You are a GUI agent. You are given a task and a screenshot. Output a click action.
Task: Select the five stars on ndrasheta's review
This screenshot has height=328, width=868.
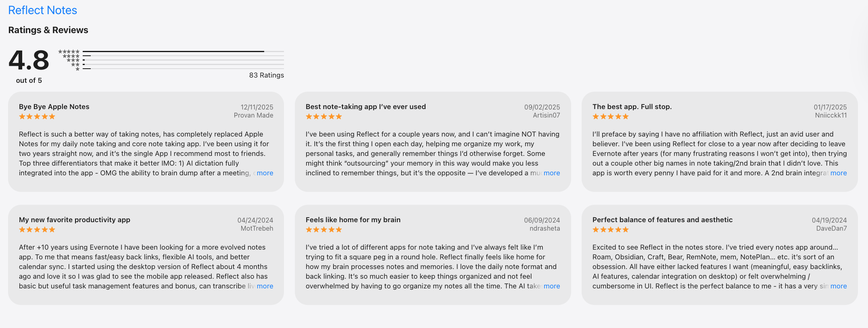pyautogui.click(x=323, y=229)
